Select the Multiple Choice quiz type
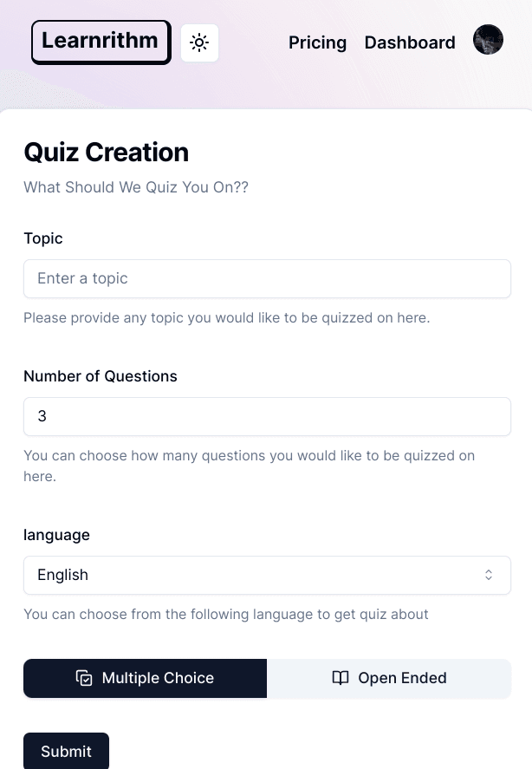532x769 pixels. [x=146, y=678]
